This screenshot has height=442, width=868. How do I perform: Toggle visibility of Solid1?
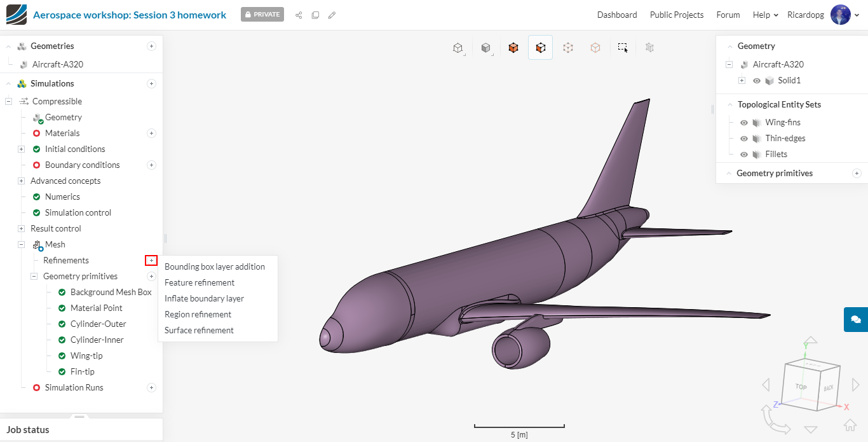757,81
